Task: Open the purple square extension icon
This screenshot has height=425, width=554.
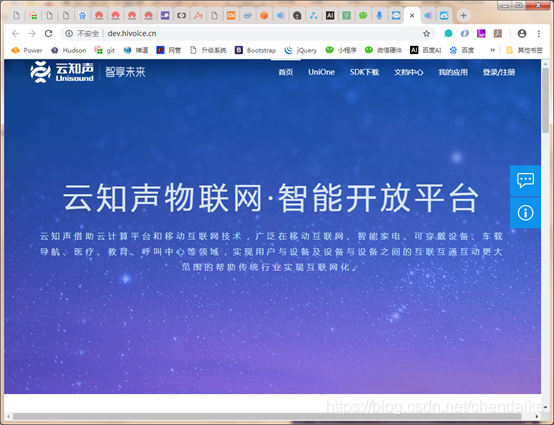Action: [481, 34]
